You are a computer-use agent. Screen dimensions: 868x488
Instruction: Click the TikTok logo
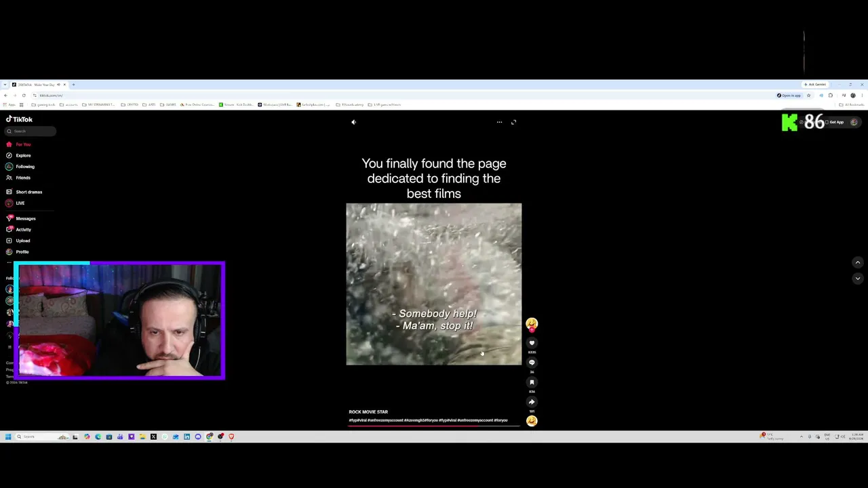coord(19,119)
